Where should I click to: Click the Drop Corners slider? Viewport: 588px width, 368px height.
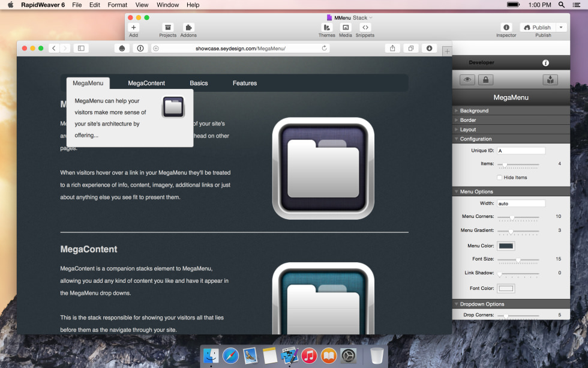click(x=518, y=316)
